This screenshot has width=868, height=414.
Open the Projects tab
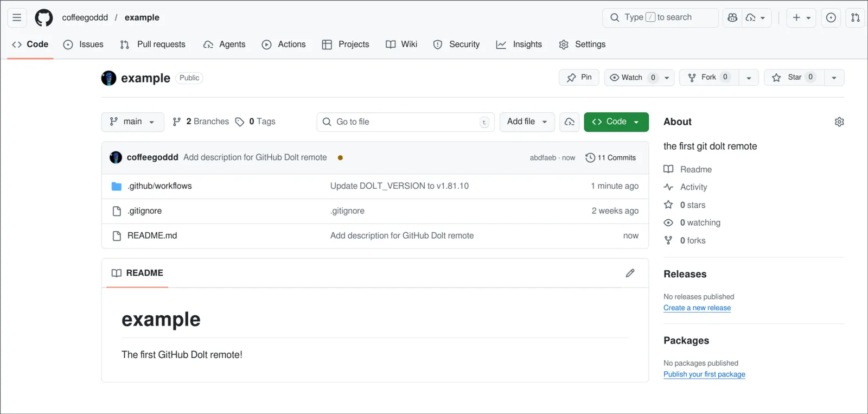coord(346,44)
